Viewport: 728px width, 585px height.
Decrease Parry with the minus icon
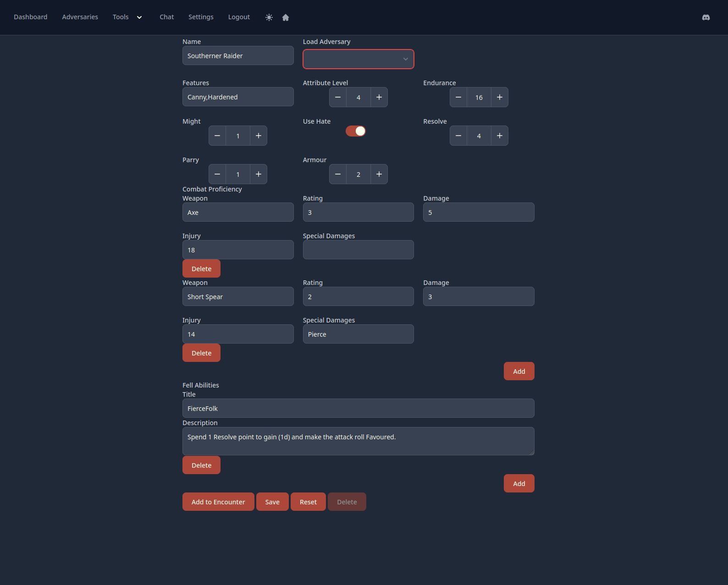coord(217,174)
